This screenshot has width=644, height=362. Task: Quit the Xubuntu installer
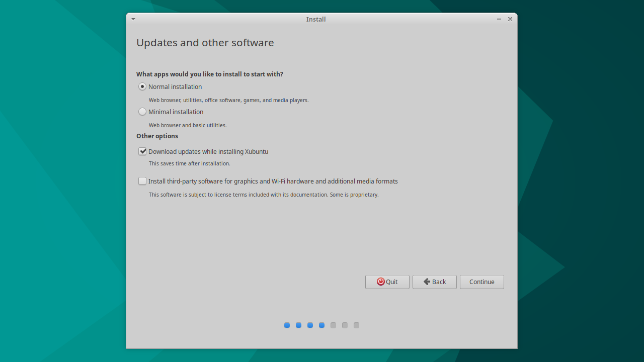pos(387,282)
